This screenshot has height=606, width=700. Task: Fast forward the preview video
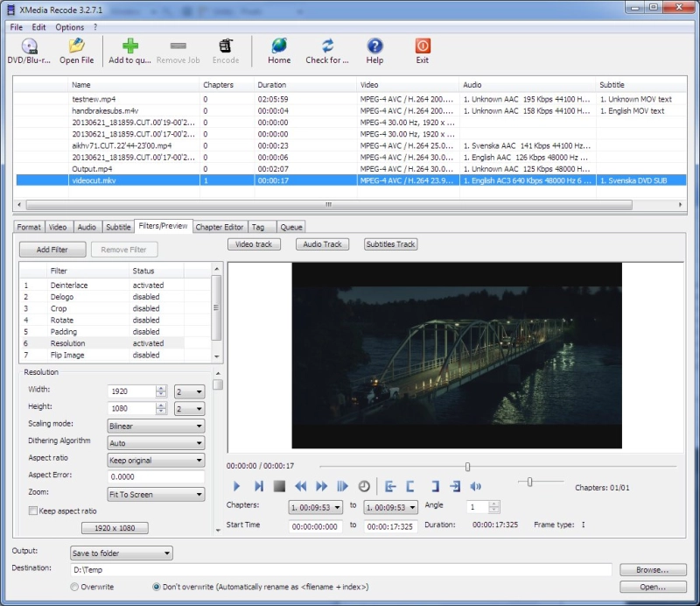tap(321, 486)
